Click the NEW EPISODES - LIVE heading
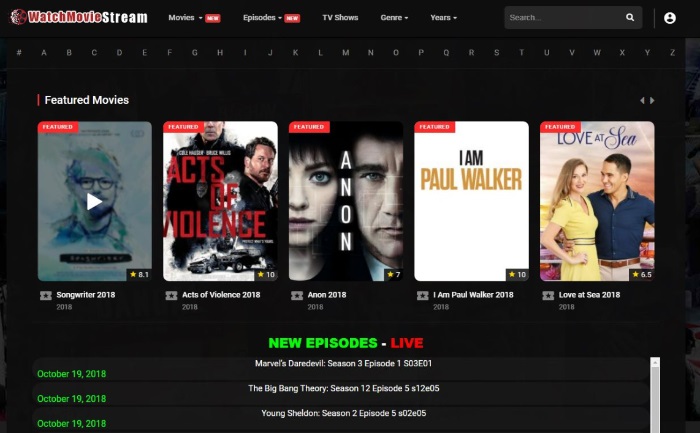This screenshot has height=433, width=700. tap(346, 343)
